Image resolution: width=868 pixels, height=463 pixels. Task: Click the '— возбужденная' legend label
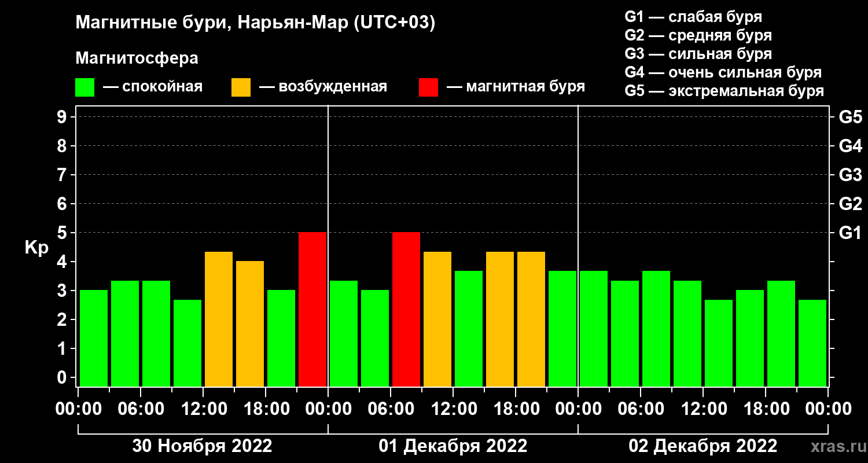click(323, 87)
